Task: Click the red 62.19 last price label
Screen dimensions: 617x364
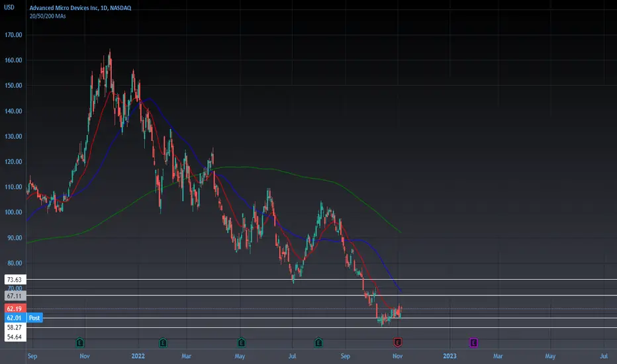Action: pyautogui.click(x=15, y=309)
